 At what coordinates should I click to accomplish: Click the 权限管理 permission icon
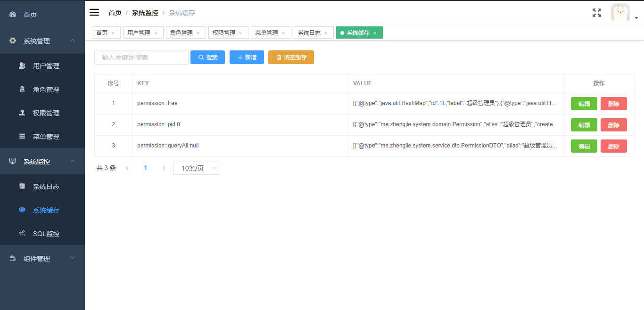(x=22, y=113)
